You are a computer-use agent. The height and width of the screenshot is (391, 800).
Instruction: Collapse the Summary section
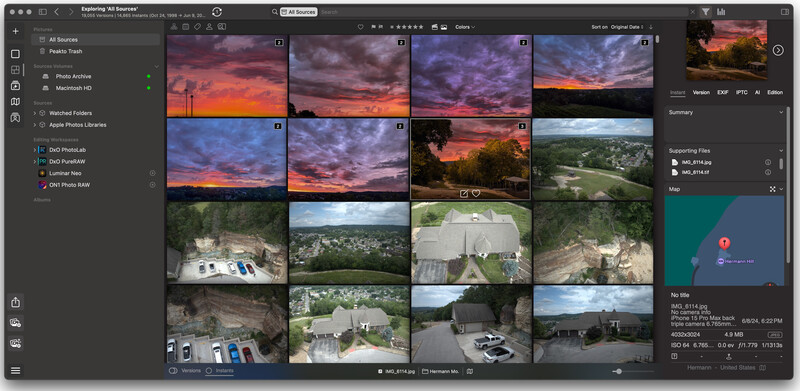[x=781, y=112]
